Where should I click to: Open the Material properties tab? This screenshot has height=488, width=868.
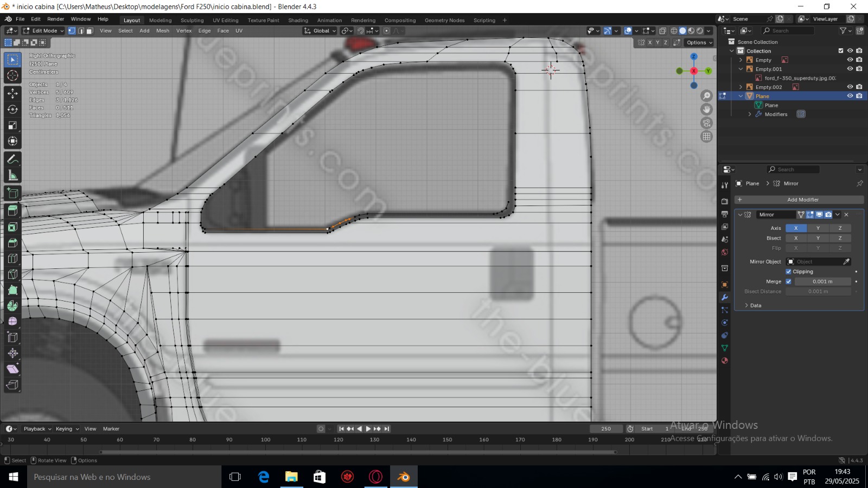click(x=725, y=361)
